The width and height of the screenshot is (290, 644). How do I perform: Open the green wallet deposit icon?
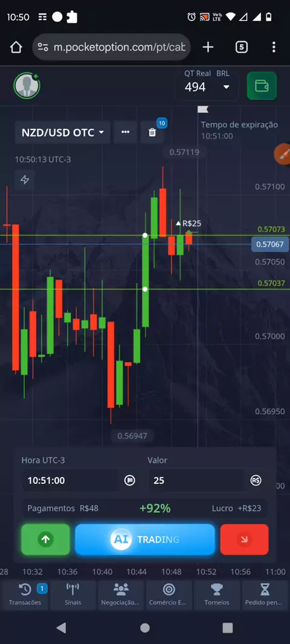[x=262, y=86]
